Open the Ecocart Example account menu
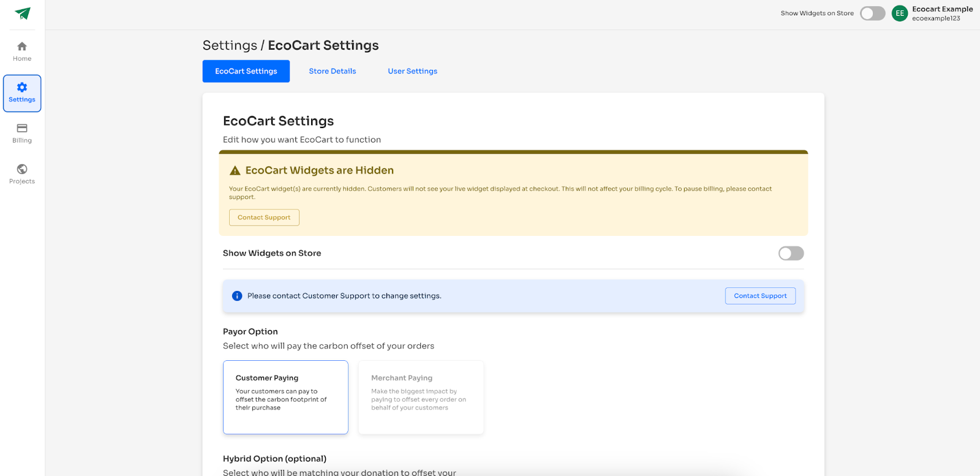980x476 pixels. point(942,13)
